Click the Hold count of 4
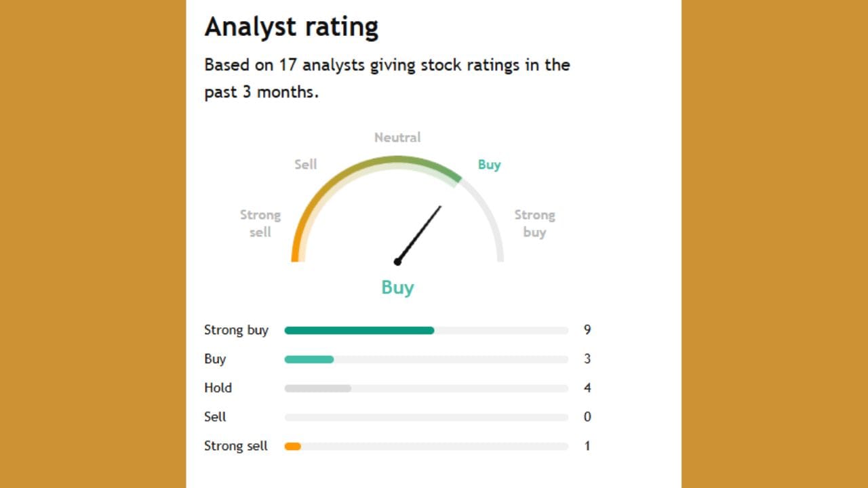The width and height of the screenshot is (868, 488). tap(587, 388)
